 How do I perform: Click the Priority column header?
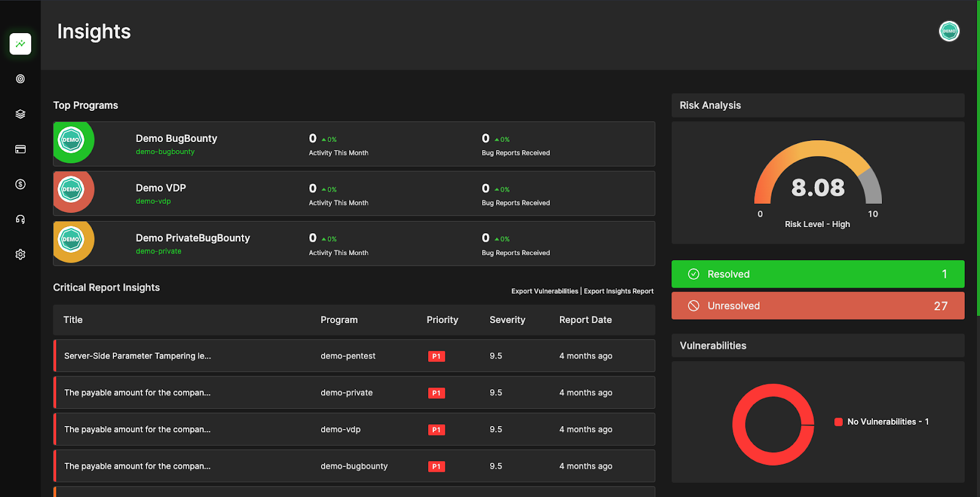[x=442, y=319]
